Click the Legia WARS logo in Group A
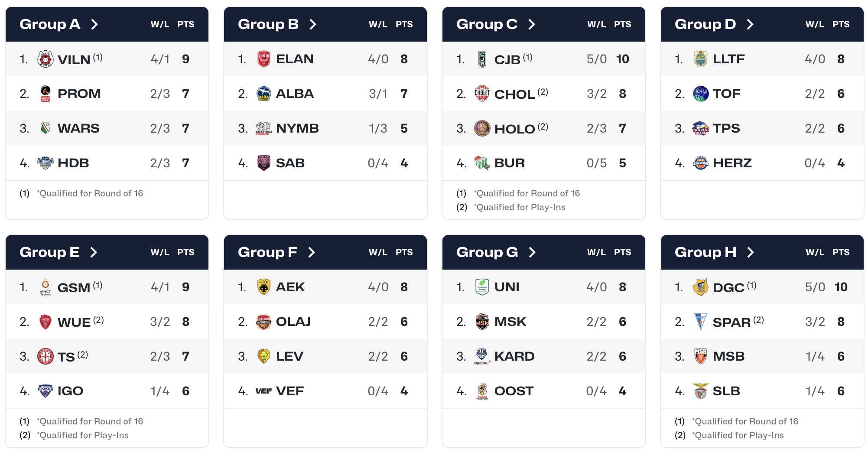 coord(46,128)
